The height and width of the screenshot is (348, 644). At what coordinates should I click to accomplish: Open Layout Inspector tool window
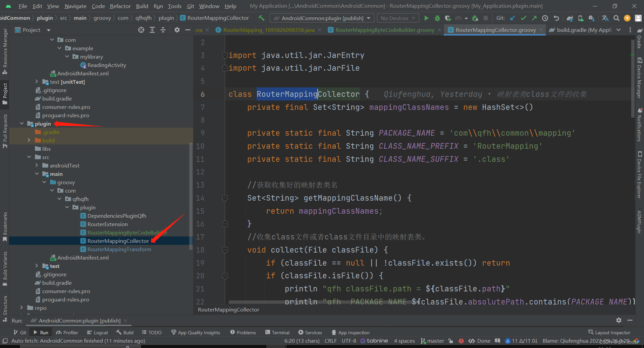point(609,332)
